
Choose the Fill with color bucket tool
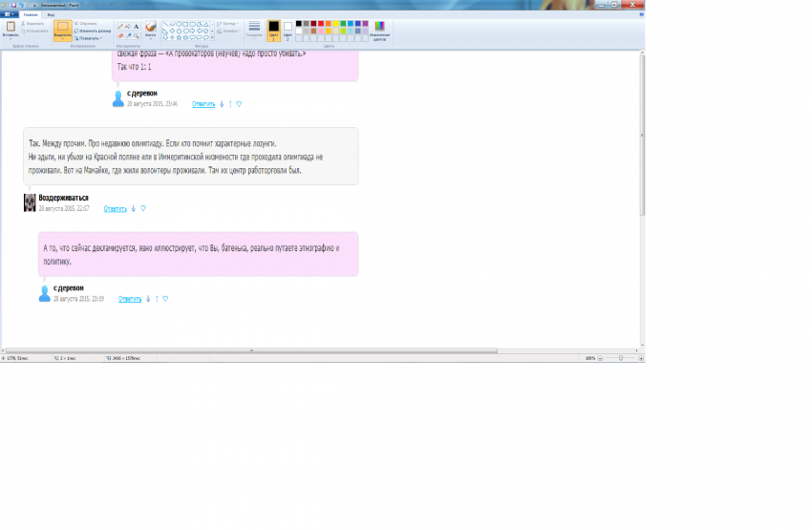point(128,27)
